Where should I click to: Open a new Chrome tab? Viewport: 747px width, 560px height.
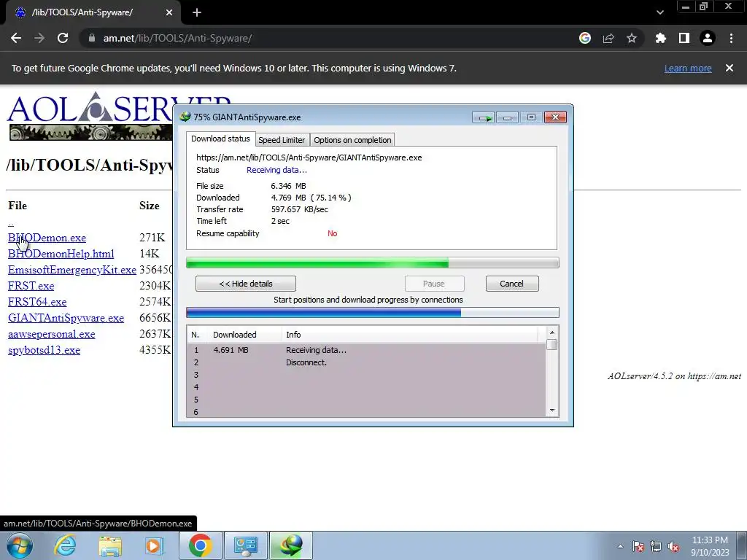[x=197, y=12]
